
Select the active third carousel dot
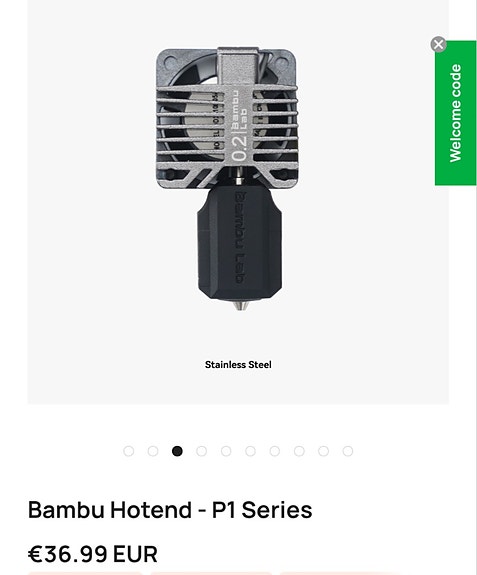point(177,451)
